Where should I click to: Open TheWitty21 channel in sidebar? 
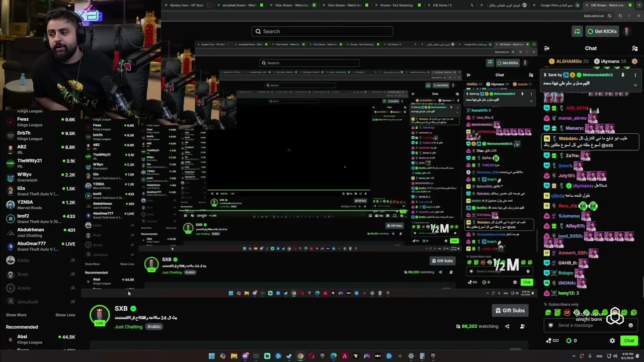click(x=40, y=163)
